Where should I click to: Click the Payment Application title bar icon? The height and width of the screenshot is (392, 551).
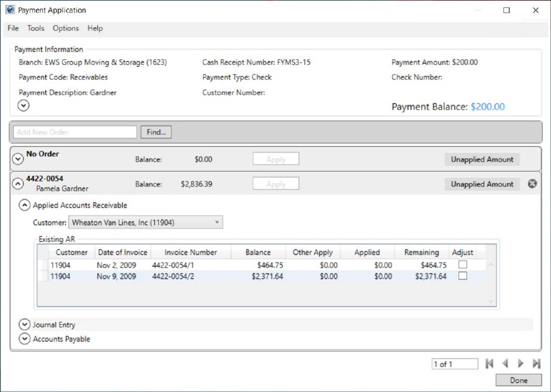10,10
